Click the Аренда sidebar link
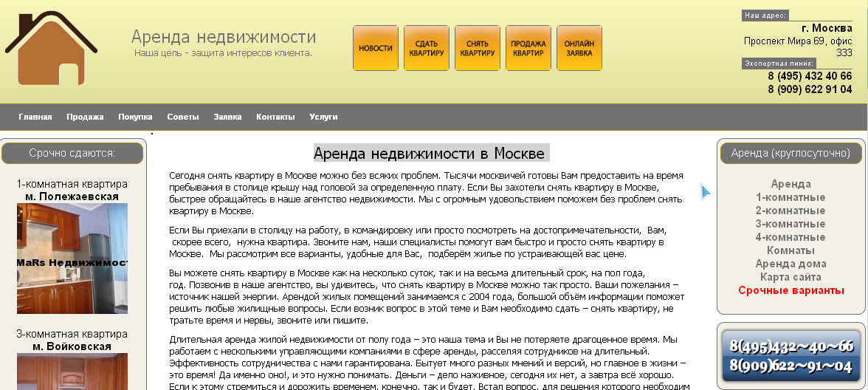 790,184
